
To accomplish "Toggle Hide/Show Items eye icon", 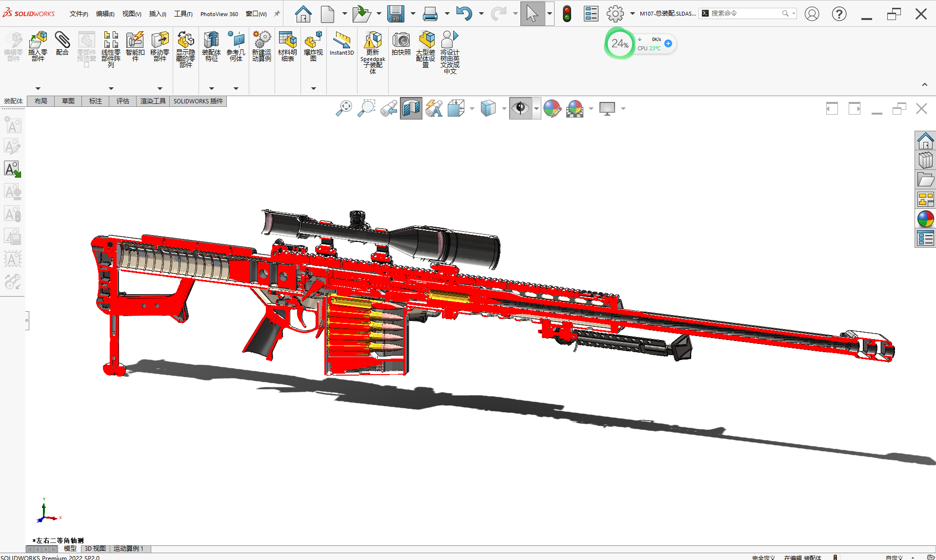I will [520, 108].
